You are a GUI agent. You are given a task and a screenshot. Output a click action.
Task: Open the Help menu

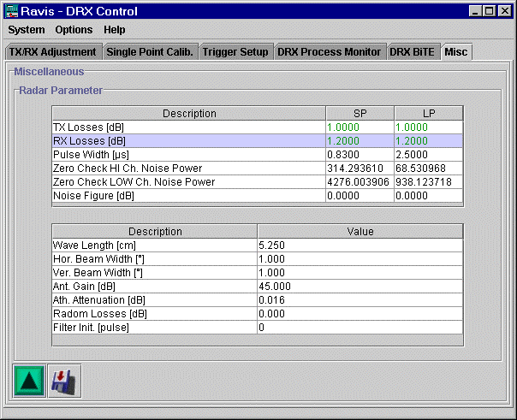click(x=115, y=30)
